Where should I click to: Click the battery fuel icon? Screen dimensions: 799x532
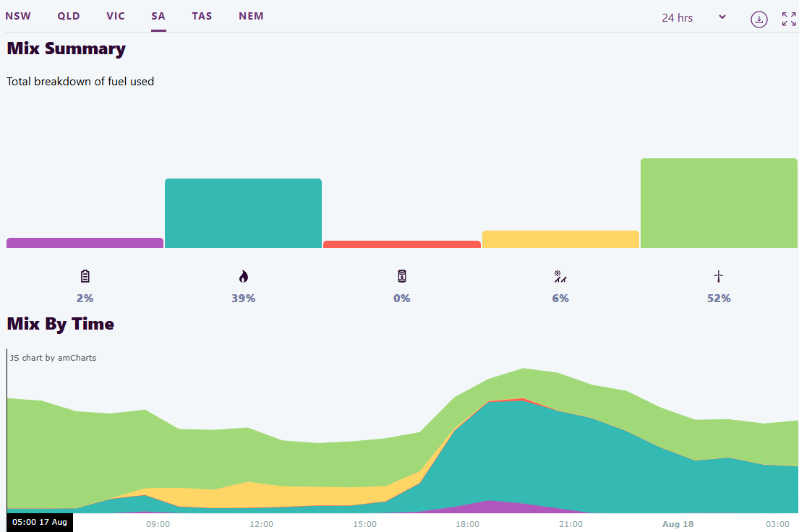coord(85,276)
